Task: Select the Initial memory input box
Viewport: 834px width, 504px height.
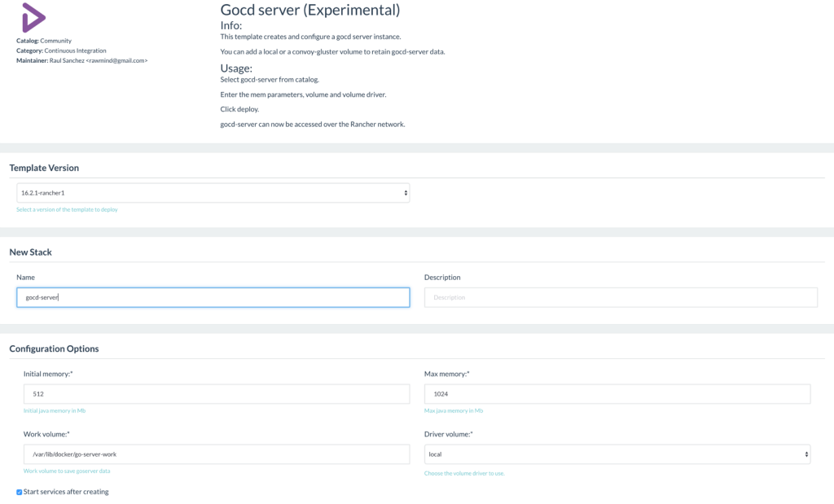Action: (216, 394)
